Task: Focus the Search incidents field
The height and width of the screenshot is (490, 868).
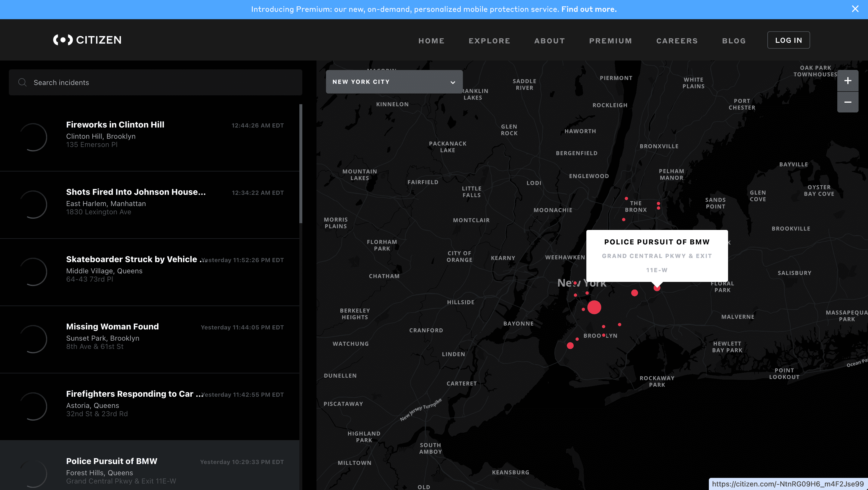Action: pos(155,83)
